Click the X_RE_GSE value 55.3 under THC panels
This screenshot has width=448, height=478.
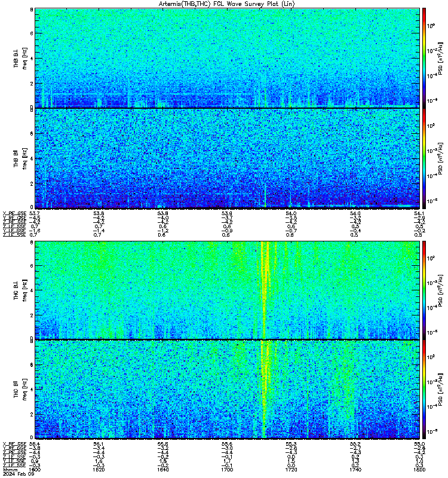tap(291, 444)
